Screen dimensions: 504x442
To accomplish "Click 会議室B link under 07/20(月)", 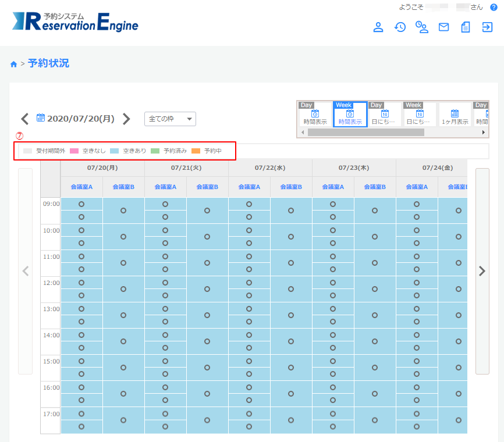I will tap(123, 187).
